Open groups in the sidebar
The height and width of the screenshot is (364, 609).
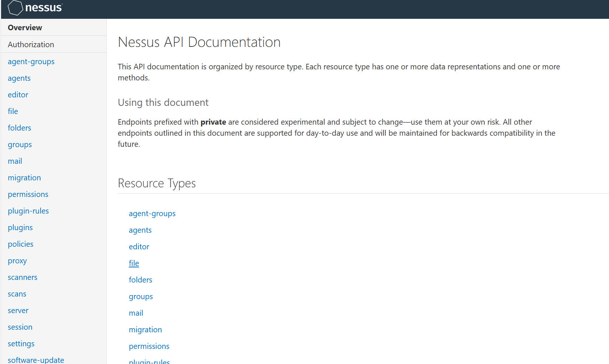[x=20, y=145]
